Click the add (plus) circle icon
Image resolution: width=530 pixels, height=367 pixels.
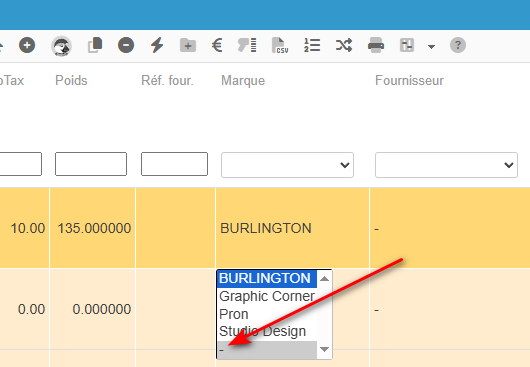pos(27,45)
